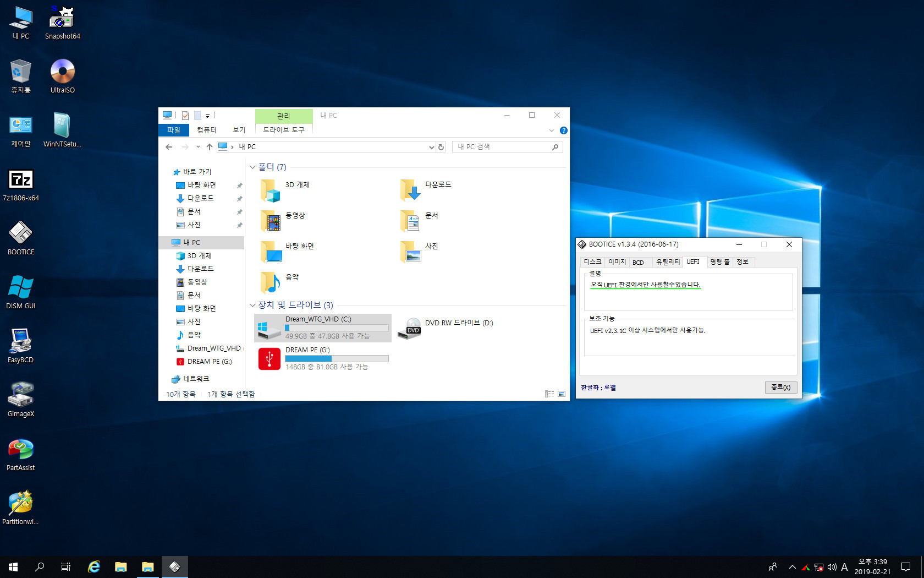Viewport: 924px width, 578px height.
Task: Click the 내 PC address bar path
Action: point(247,147)
